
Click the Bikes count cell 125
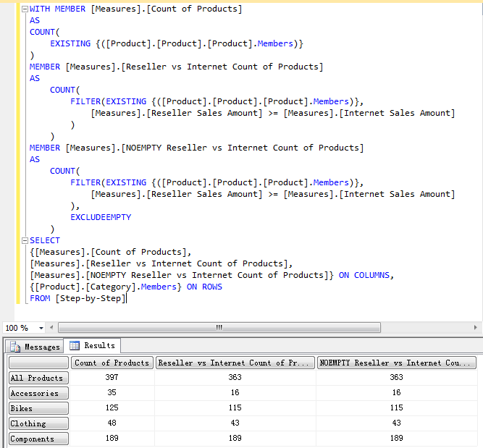tap(112, 407)
